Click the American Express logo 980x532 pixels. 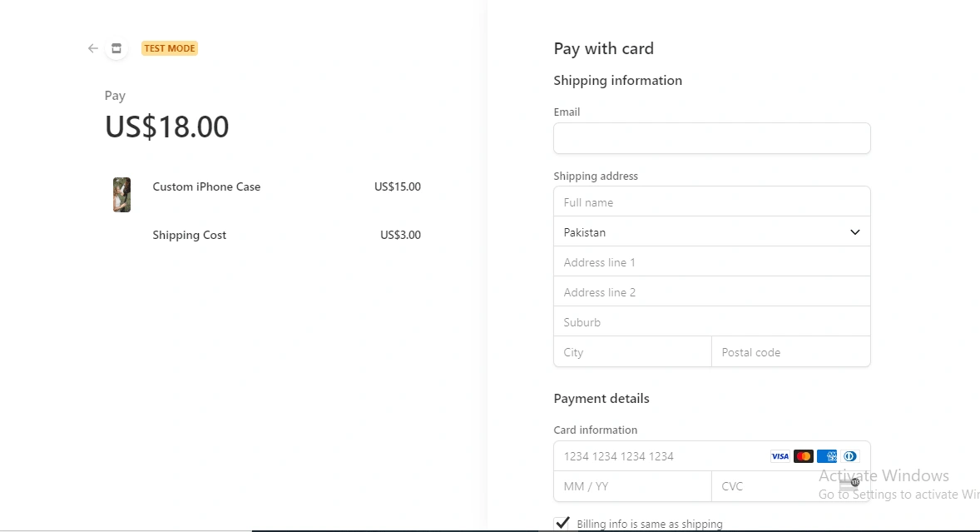point(826,456)
